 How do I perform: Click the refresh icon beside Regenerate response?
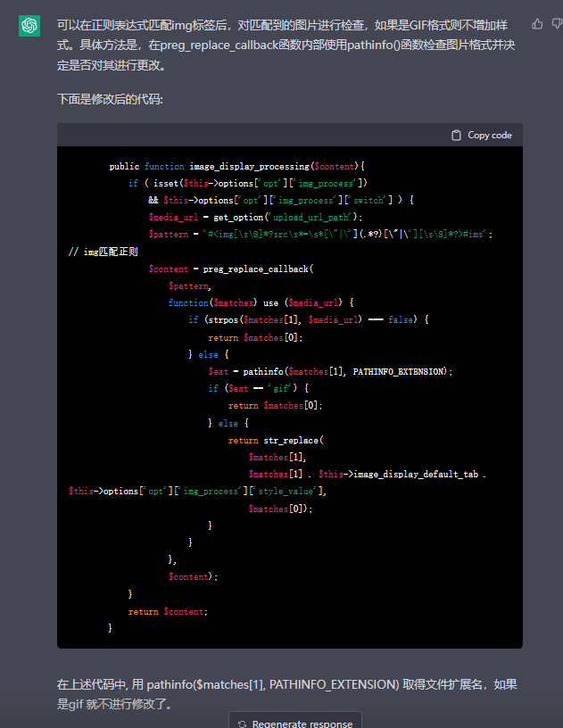tap(242, 724)
